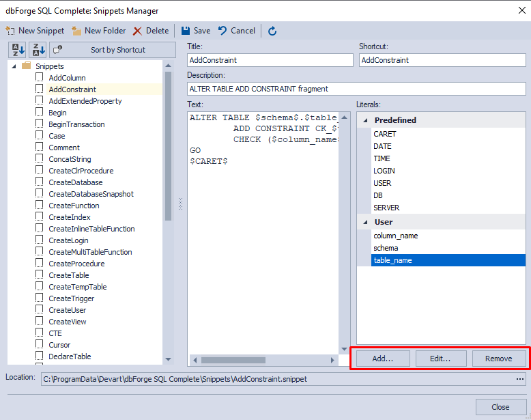Click the CreateTable snippet icon
531x420 pixels.
point(40,275)
